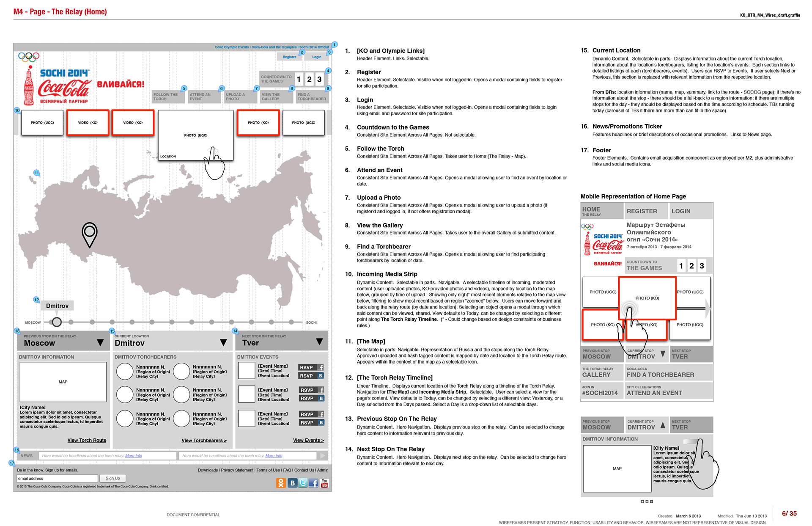Expand mobile Current Stop Dmitrov arrow
The height and width of the screenshot is (526, 812).
(x=663, y=354)
